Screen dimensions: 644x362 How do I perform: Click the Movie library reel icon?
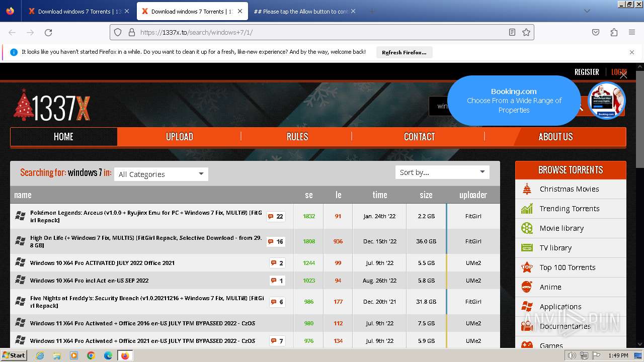pos(527,228)
